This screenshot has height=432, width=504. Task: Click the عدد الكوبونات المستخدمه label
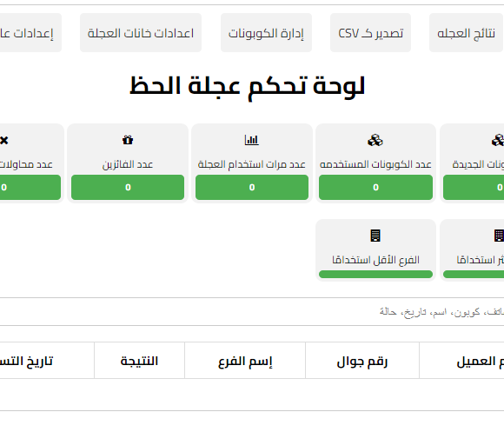point(375,164)
